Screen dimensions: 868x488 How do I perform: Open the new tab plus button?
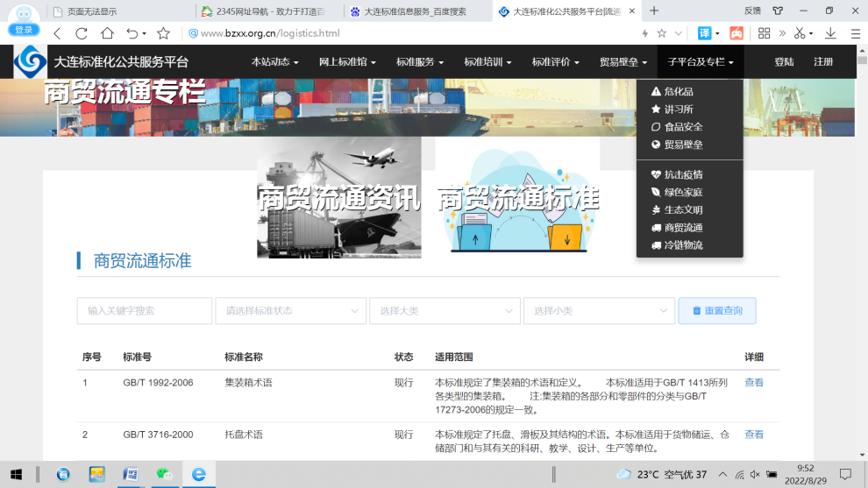[653, 11]
